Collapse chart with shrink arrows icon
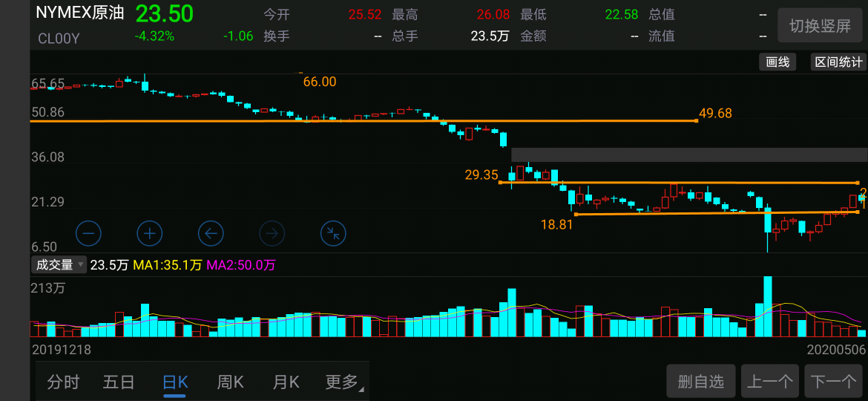This screenshot has height=401, width=868. pyautogui.click(x=333, y=233)
